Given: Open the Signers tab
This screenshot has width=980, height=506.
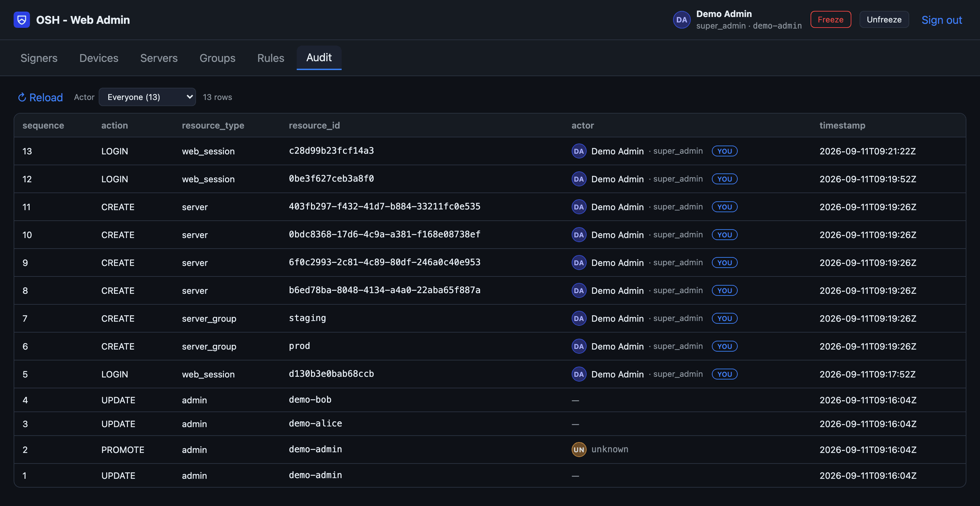Looking at the screenshot, I should pyautogui.click(x=39, y=58).
